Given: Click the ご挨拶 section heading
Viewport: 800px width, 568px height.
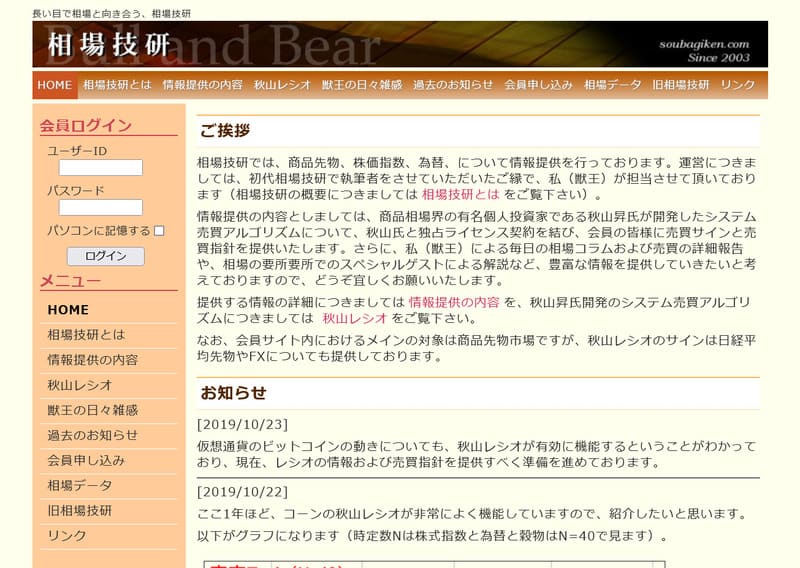Looking at the screenshot, I should pos(225,131).
